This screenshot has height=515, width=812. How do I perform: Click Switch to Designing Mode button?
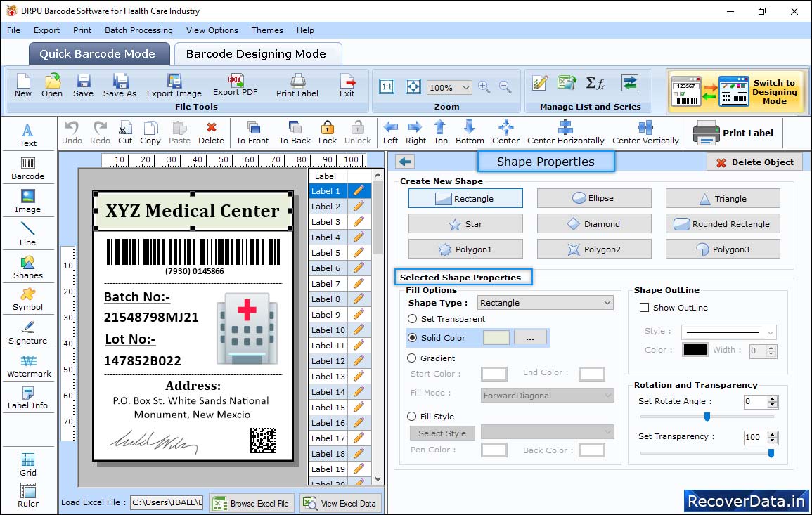point(737,91)
